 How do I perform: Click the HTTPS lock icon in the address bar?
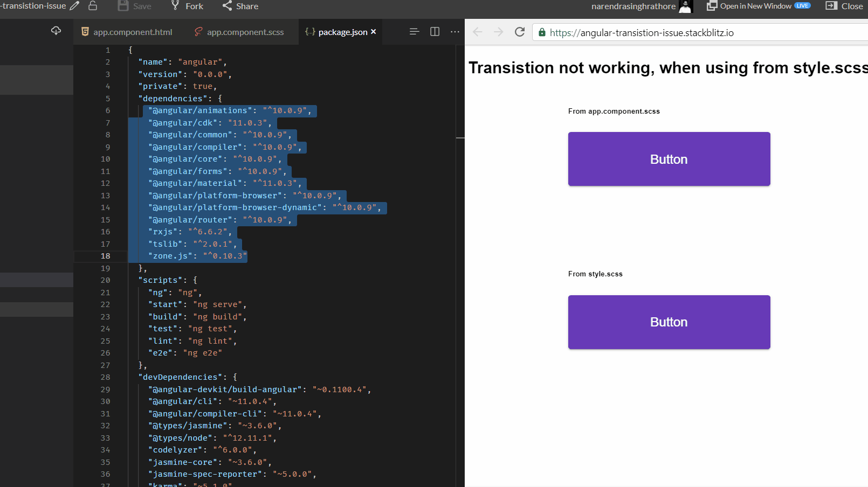(541, 32)
